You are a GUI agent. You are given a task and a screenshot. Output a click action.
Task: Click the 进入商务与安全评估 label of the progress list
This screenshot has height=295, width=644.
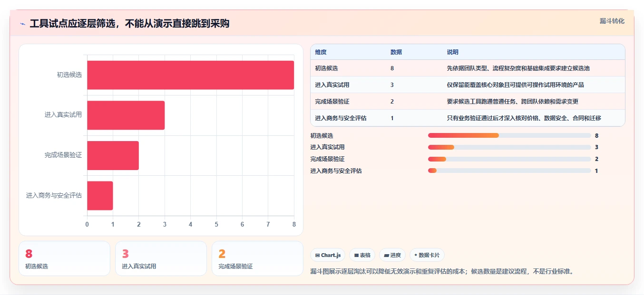(336, 171)
